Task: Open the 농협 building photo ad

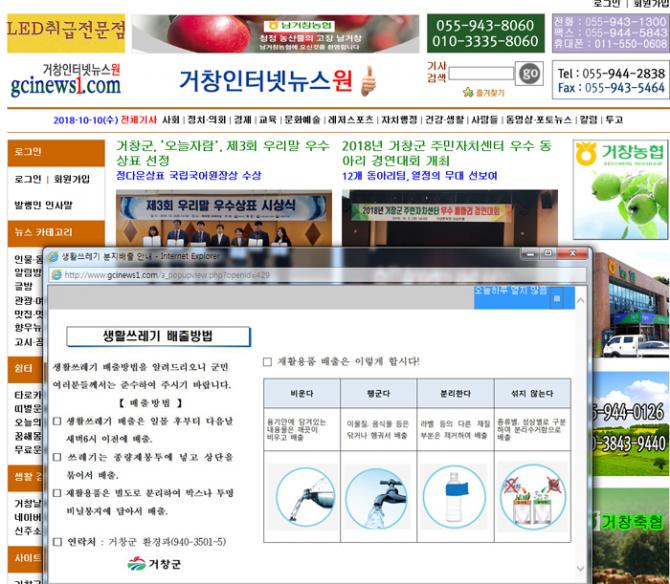Action: coord(631,305)
